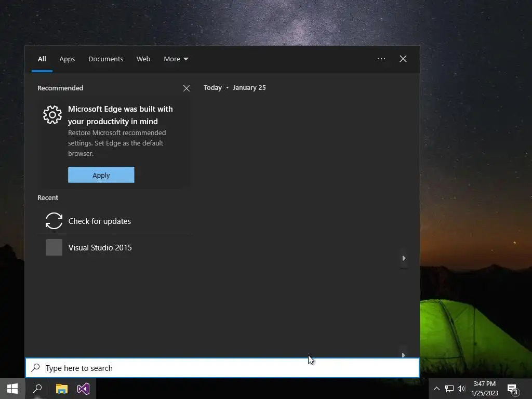This screenshot has height=399, width=532.
Task: Show hidden system tray icons
Action: pyautogui.click(x=436, y=389)
